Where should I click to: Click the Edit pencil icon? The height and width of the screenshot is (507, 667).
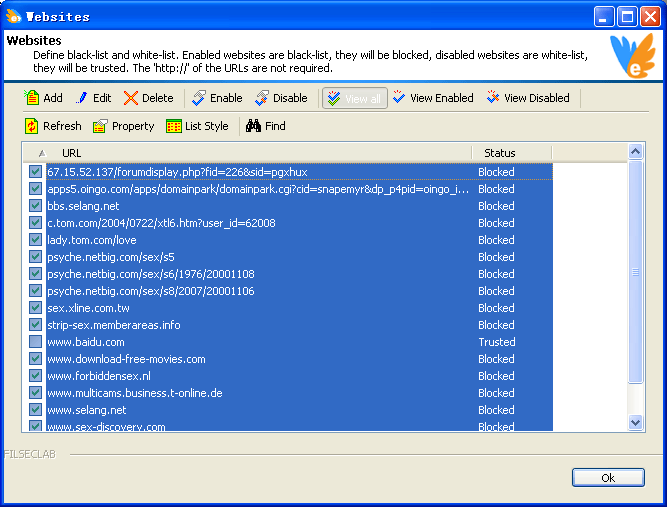coord(82,98)
